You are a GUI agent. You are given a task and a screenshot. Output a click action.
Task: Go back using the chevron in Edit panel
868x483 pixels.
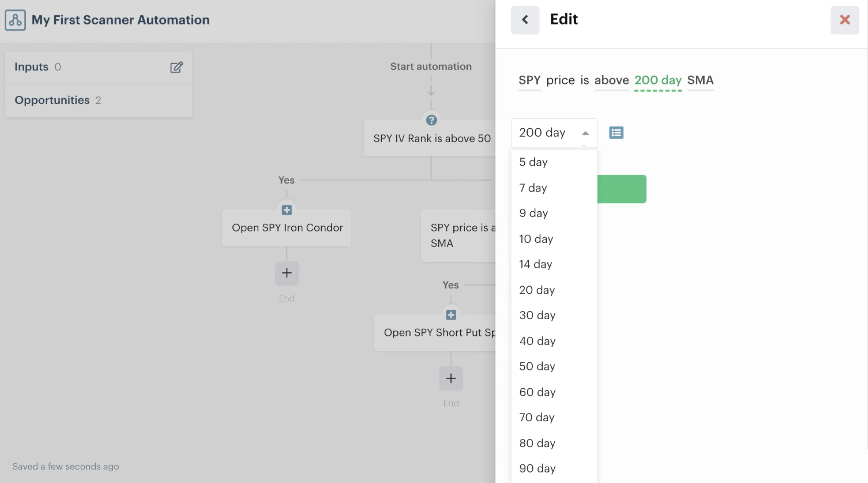(525, 20)
